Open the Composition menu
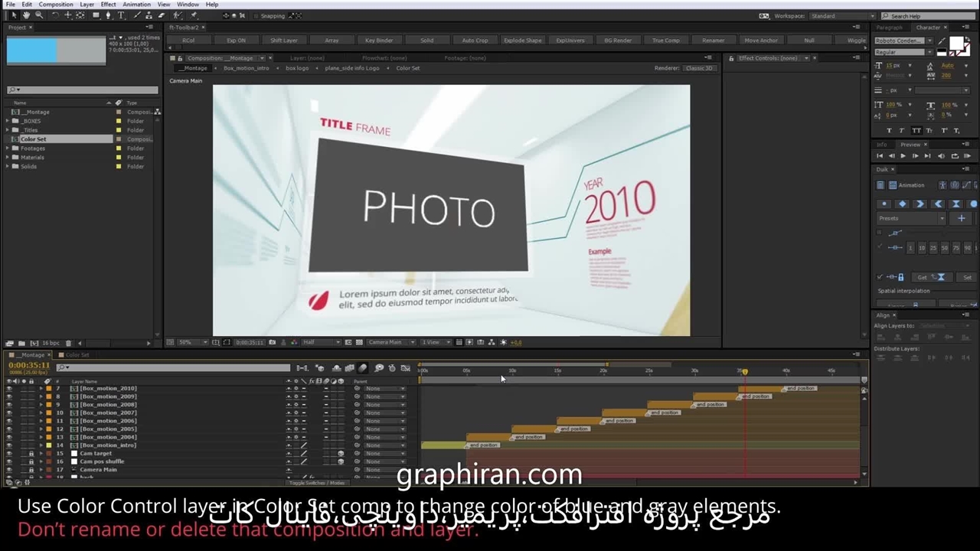Viewport: 980px width, 551px height. 56,5
